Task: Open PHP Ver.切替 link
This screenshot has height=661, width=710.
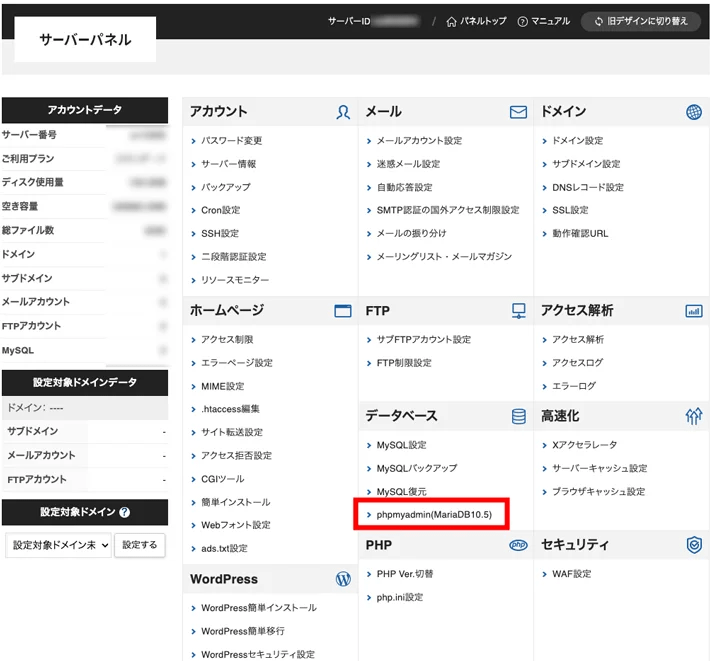Action: 405,574
